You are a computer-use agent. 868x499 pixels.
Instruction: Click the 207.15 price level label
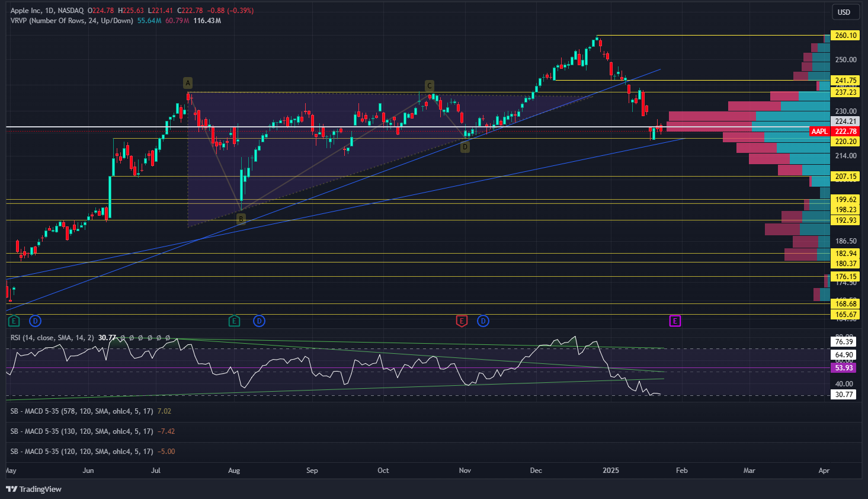(845, 177)
